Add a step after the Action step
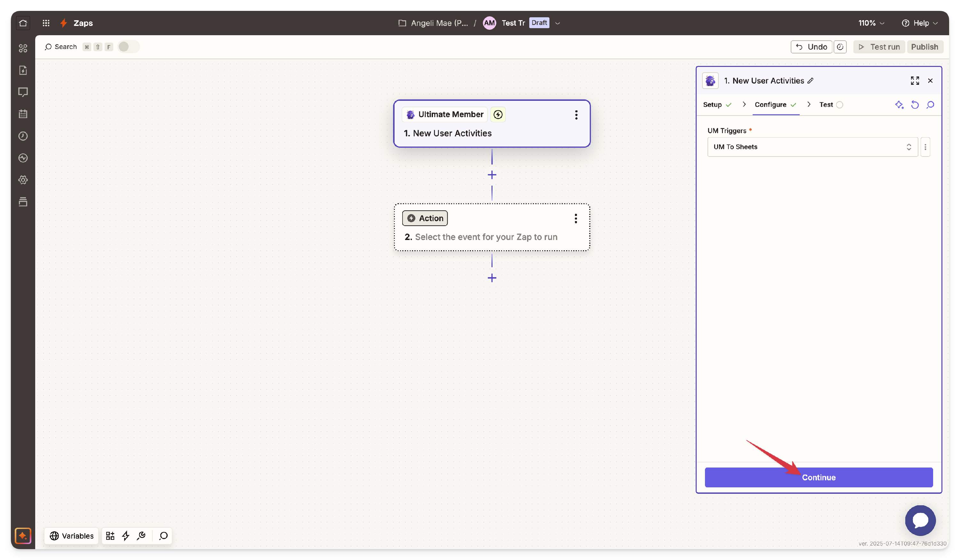This screenshot has height=560, width=960. (492, 278)
